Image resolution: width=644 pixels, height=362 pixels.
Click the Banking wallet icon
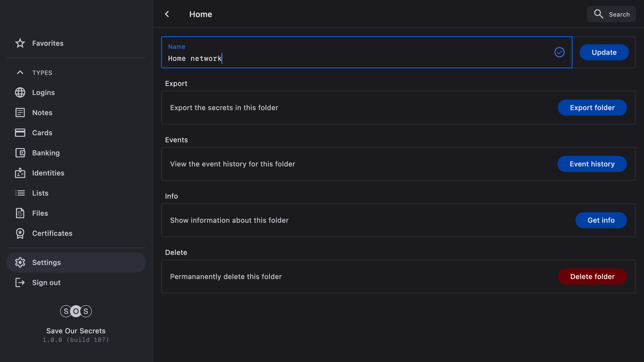coord(20,153)
